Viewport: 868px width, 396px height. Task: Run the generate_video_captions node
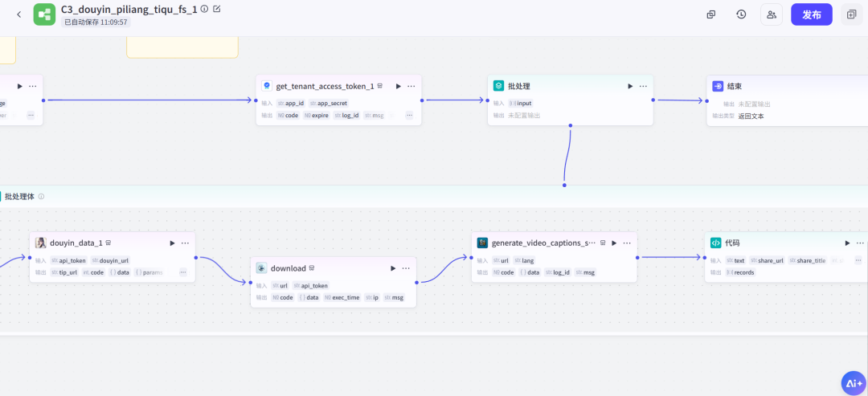point(614,243)
